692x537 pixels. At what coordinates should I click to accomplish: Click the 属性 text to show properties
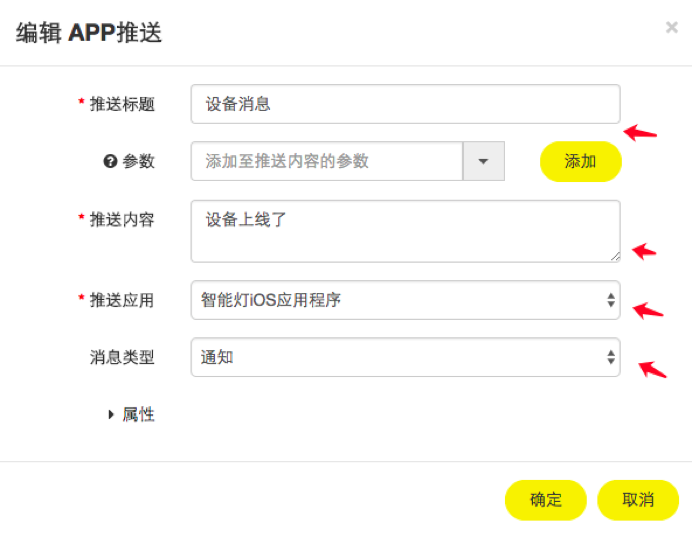(x=139, y=415)
